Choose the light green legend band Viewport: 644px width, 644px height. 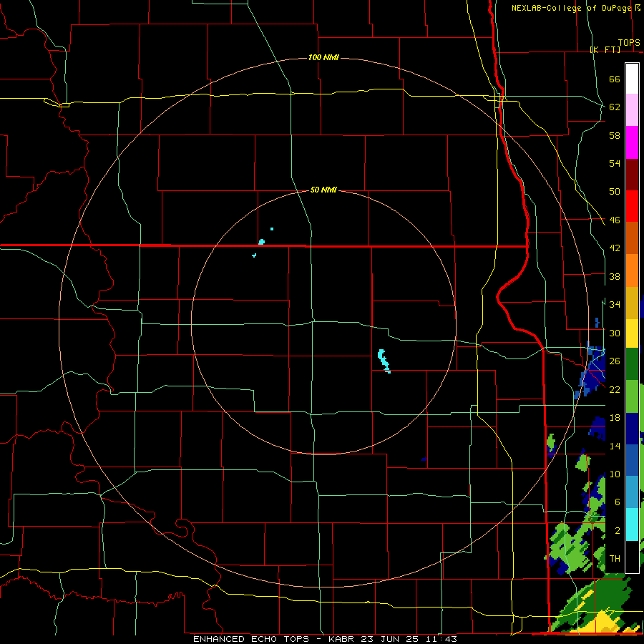click(632, 396)
